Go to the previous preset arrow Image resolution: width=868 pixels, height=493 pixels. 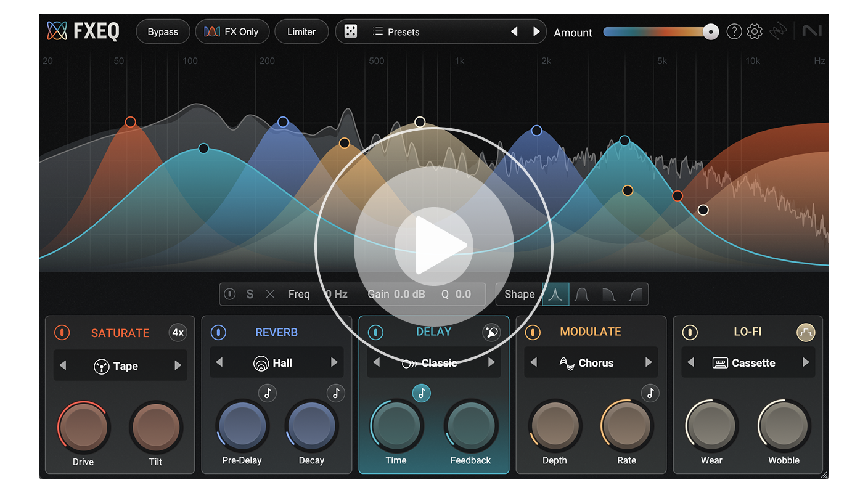[514, 31]
